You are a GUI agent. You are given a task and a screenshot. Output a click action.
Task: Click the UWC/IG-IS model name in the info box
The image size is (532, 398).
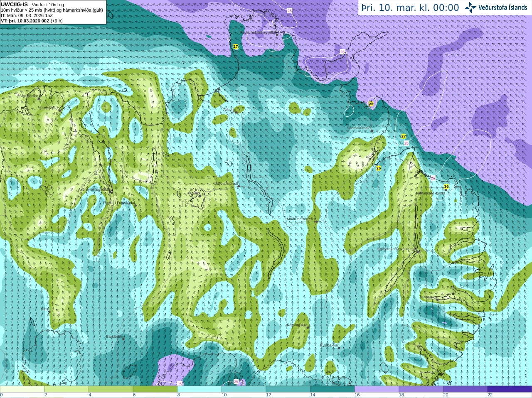pos(14,5)
